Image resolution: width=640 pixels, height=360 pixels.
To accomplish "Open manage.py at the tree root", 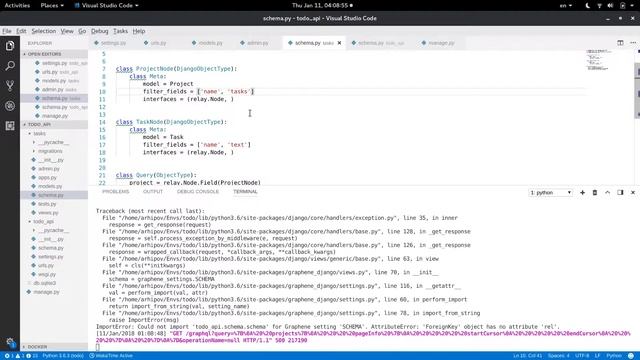I will [x=46, y=292].
